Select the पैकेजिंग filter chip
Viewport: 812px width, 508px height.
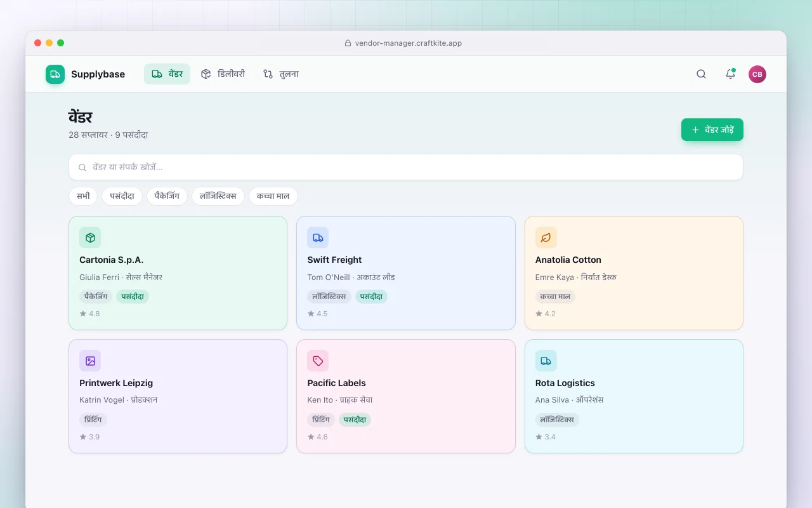point(167,196)
